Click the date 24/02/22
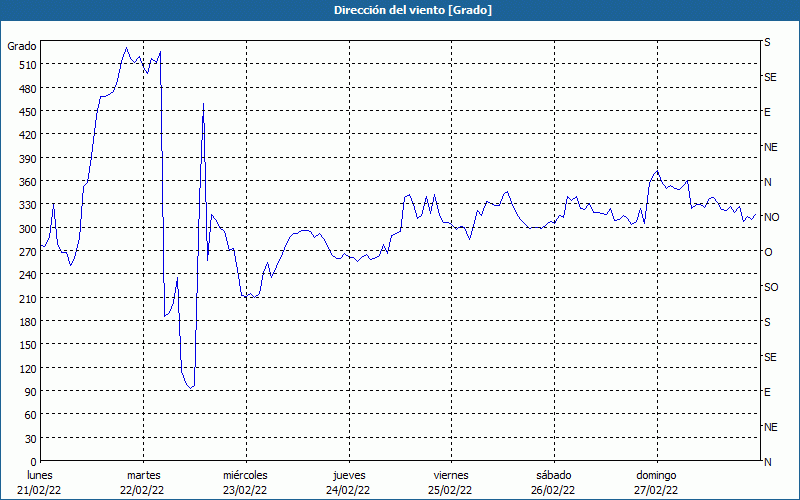The image size is (800, 500). (348, 490)
